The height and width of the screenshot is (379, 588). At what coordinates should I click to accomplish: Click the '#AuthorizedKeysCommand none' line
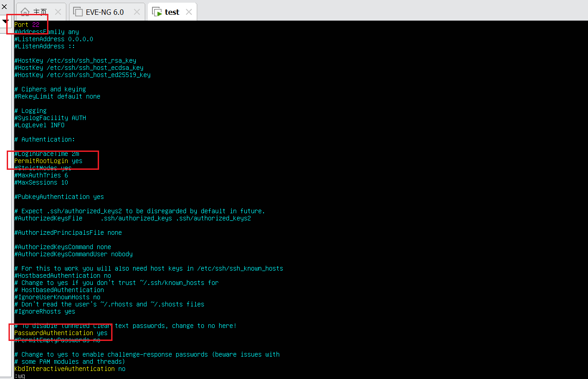point(63,247)
